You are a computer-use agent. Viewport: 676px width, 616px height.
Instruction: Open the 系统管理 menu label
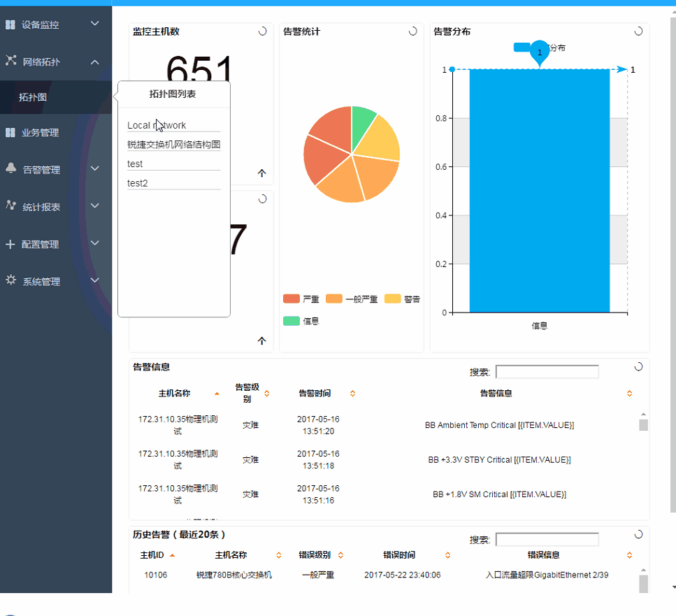[x=41, y=282]
